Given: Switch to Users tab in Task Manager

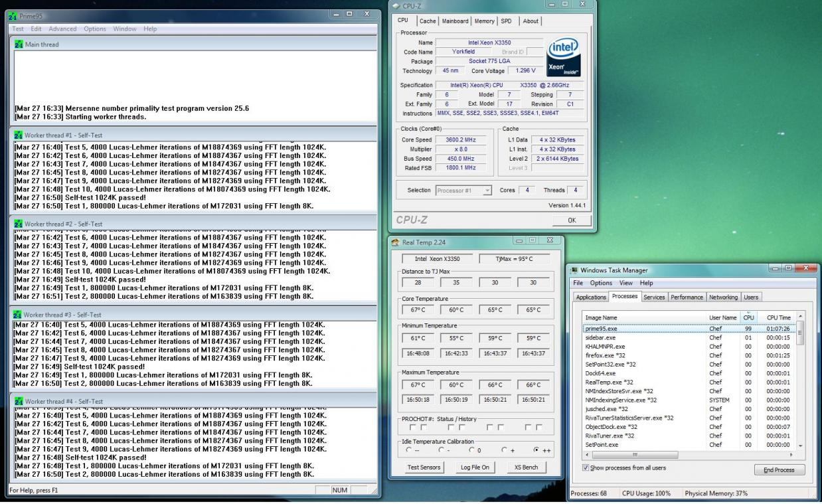Looking at the screenshot, I should [x=751, y=297].
